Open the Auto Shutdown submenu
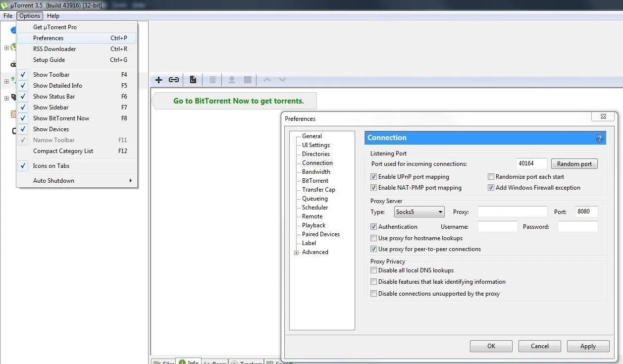Screen dimensions: 623x364 coord(77,181)
